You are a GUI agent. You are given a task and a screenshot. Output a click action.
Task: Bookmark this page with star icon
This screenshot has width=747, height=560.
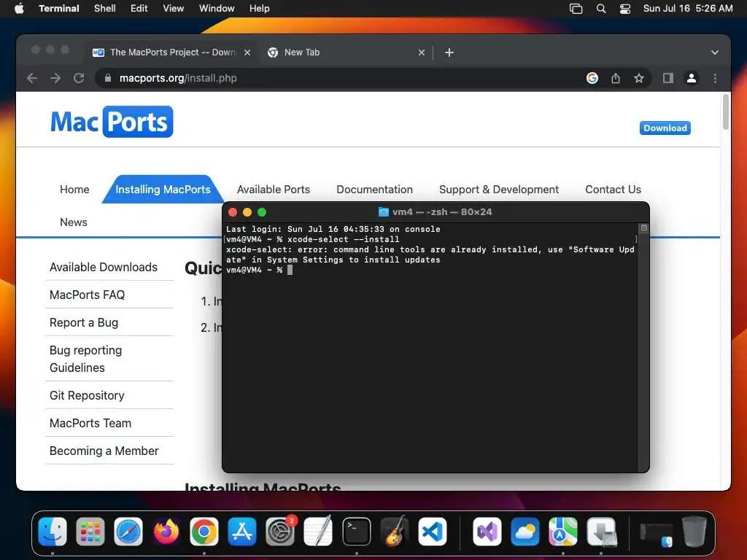[x=639, y=78]
